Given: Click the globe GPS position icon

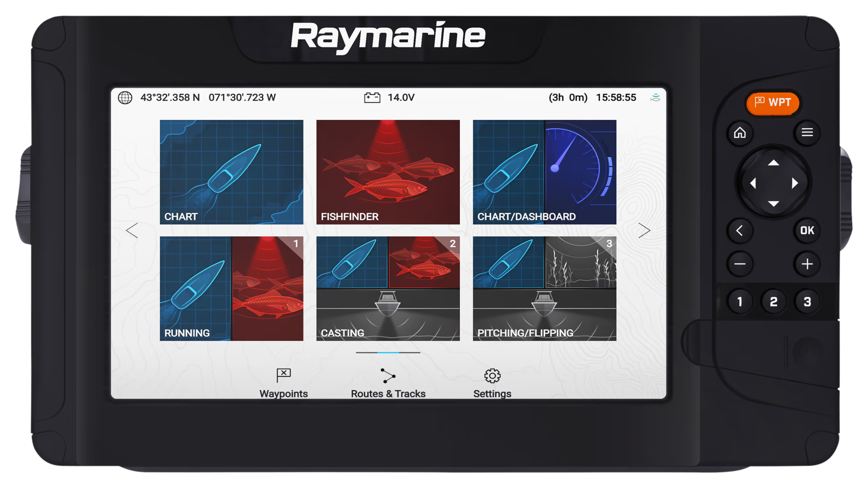Looking at the screenshot, I should point(125,98).
